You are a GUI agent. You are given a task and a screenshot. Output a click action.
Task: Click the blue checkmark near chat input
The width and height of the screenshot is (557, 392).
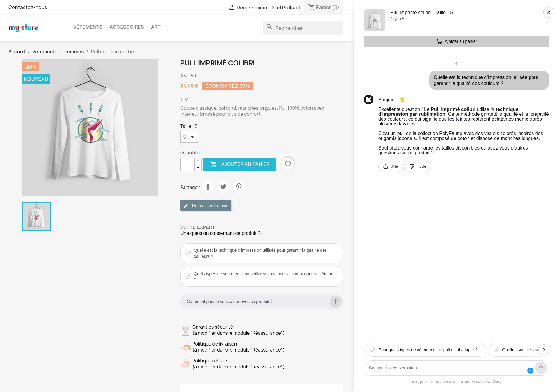530,371
